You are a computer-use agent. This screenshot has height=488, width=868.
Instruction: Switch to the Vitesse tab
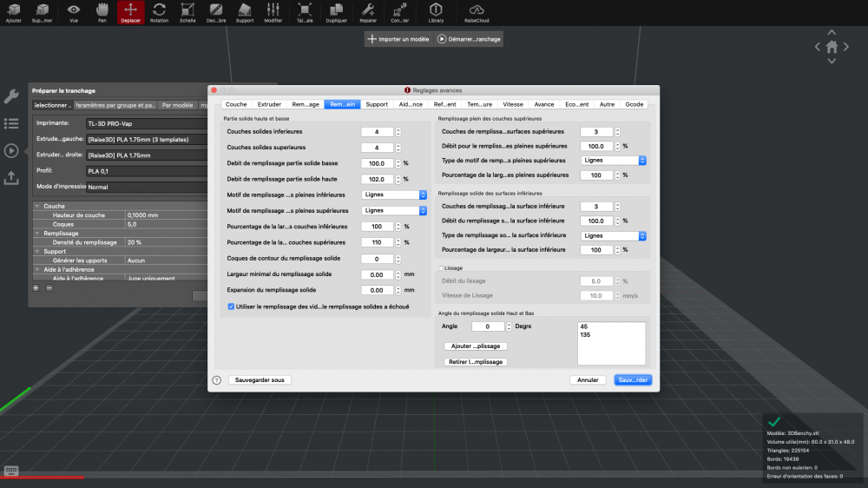tap(513, 104)
